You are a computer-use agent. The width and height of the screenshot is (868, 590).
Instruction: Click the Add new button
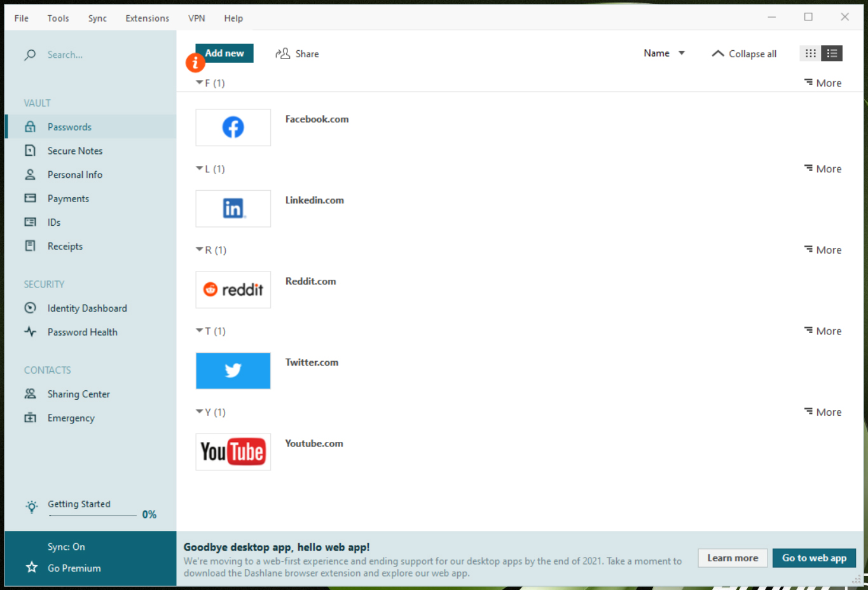coord(224,53)
